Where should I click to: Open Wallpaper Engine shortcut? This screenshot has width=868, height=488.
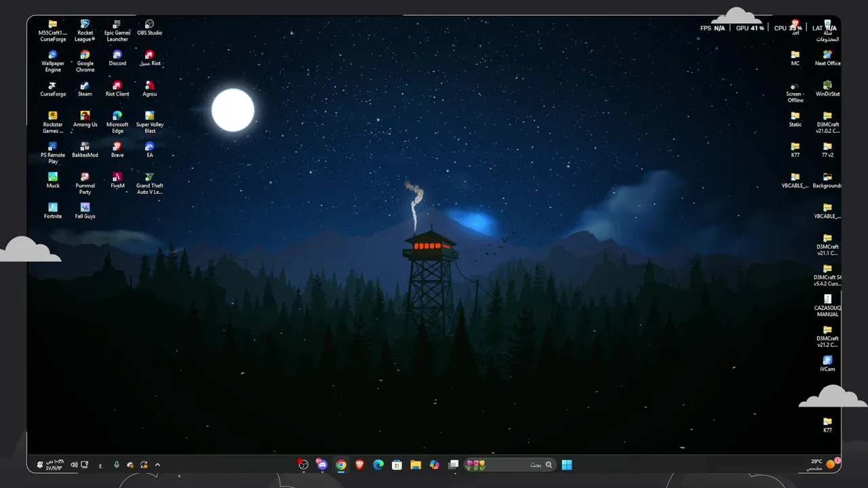[x=53, y=62]
